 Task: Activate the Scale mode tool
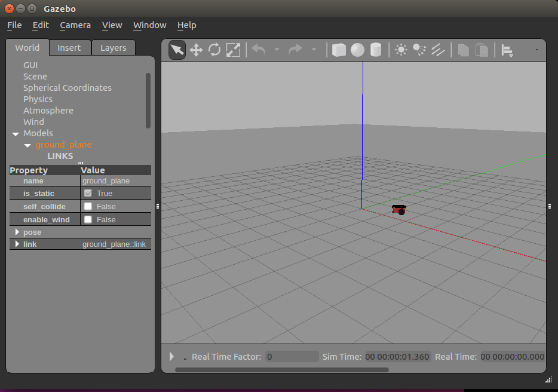click(x=233, y=50)
